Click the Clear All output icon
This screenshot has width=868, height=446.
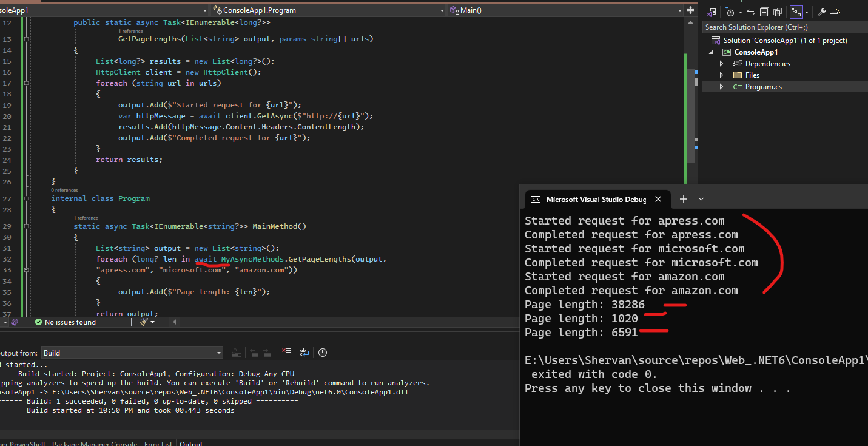[x=287, y=353]
